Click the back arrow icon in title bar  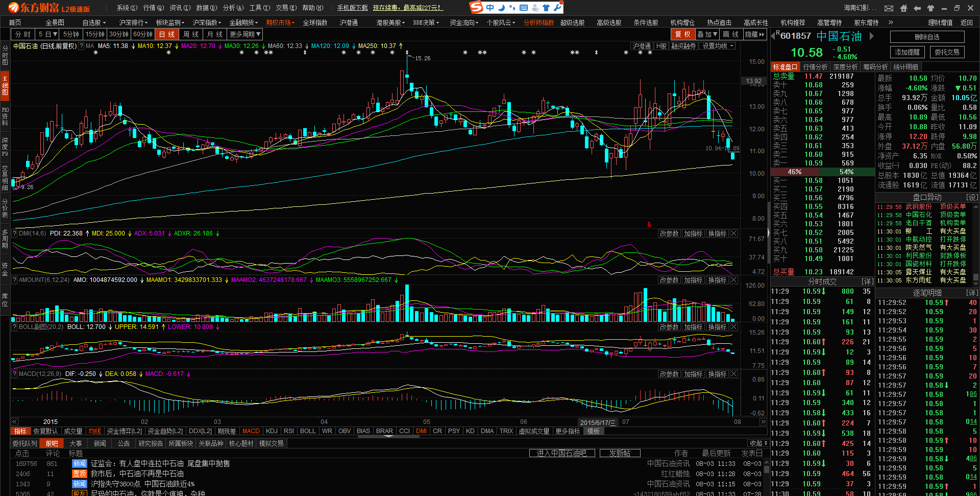click(x=917, y=8)
